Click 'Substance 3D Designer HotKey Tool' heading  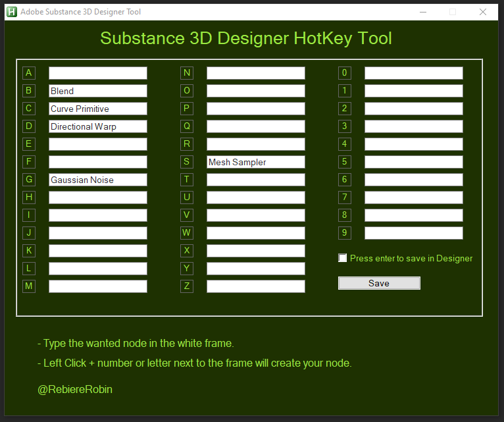246,38
